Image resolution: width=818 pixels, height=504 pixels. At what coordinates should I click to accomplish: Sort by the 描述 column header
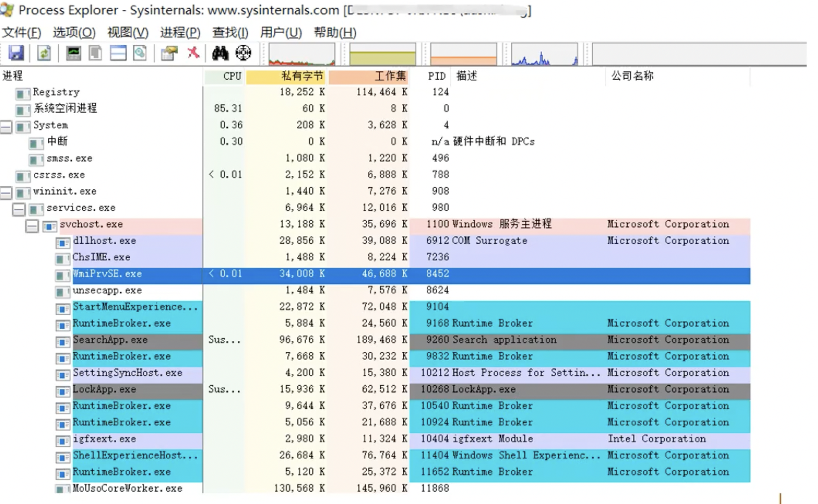click(528, 76)
